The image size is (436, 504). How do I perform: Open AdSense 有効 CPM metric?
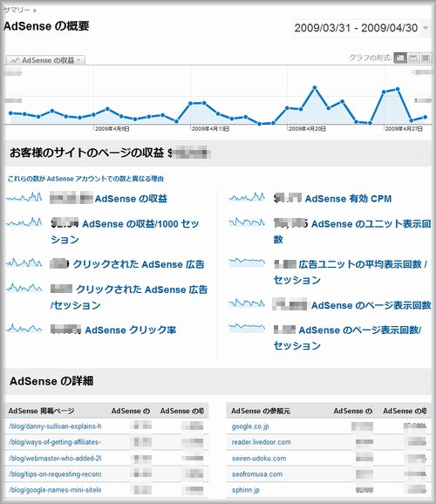[x=348, y=199]
